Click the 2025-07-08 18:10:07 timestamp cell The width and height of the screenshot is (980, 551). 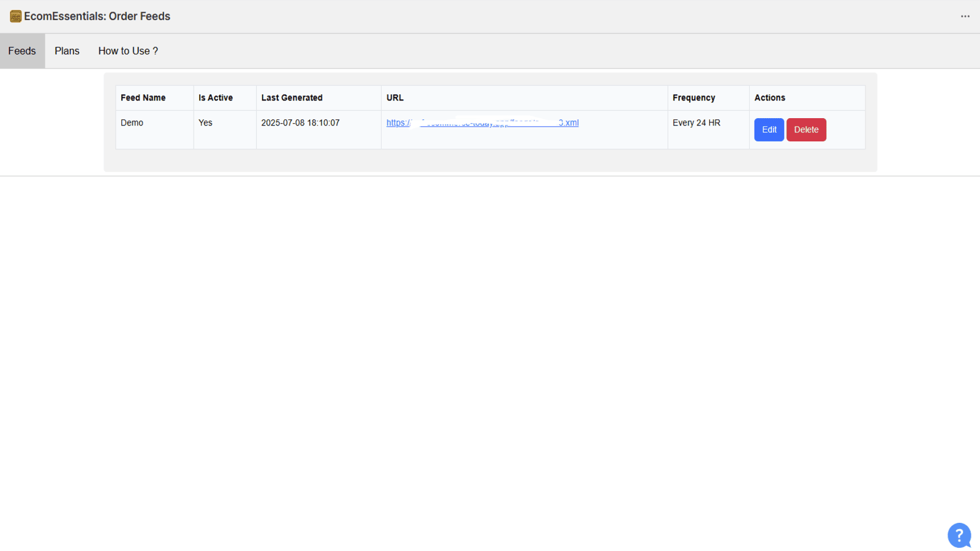(300, 123)
